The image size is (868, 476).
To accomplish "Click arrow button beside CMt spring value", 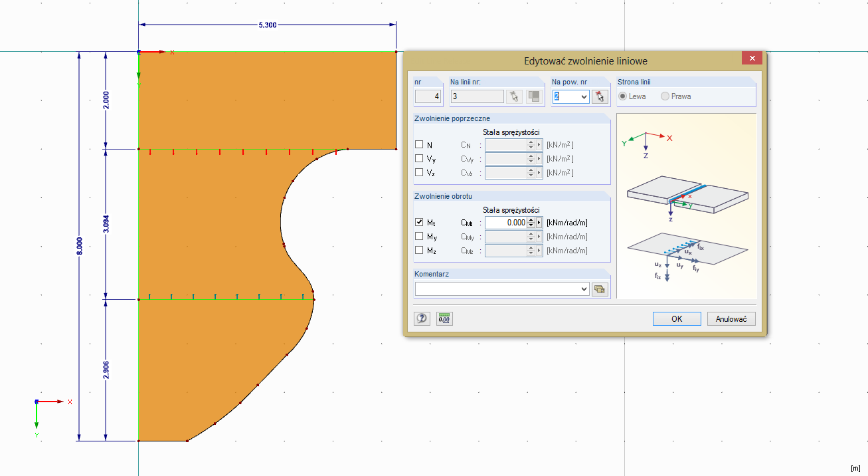I will click(539, 223).
